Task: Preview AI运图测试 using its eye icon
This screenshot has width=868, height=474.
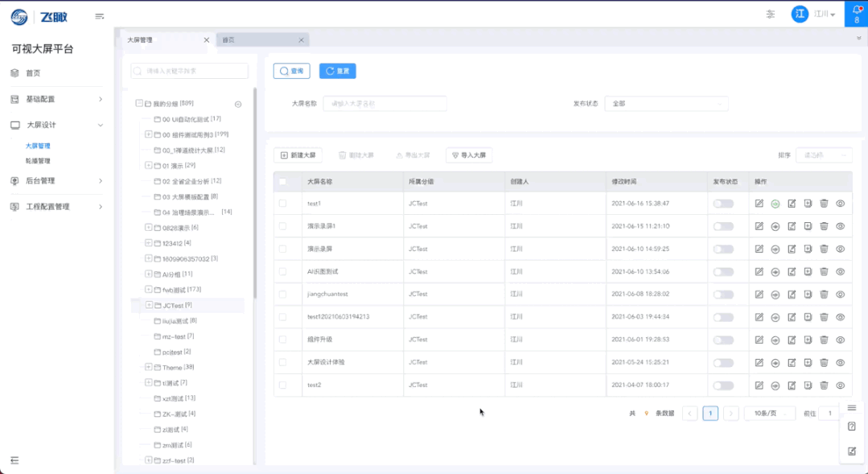Action: pos(840,272)
